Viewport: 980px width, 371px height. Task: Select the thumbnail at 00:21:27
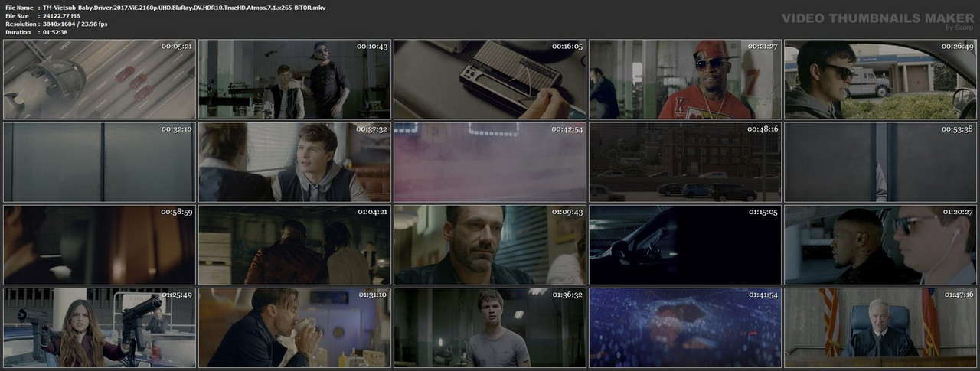[685, 80]
